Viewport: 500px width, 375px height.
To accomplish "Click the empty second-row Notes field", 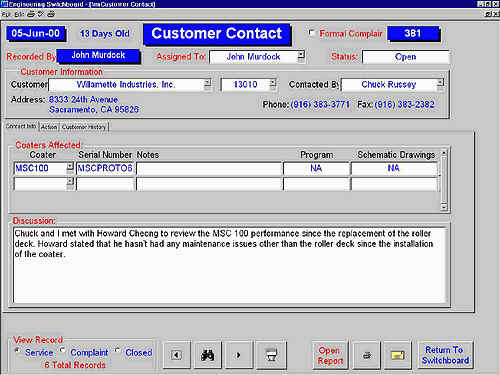I will pos(209,184).
